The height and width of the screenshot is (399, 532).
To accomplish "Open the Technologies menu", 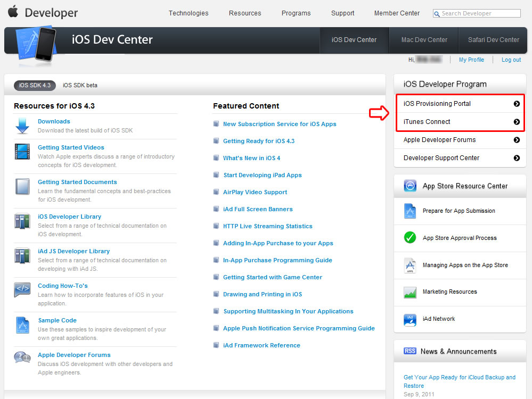I will pos(189,13).
